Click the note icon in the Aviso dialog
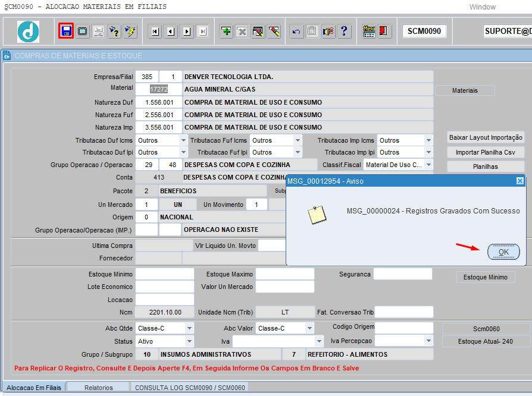This screenshot has width=532, height=396. click(317, 215)
